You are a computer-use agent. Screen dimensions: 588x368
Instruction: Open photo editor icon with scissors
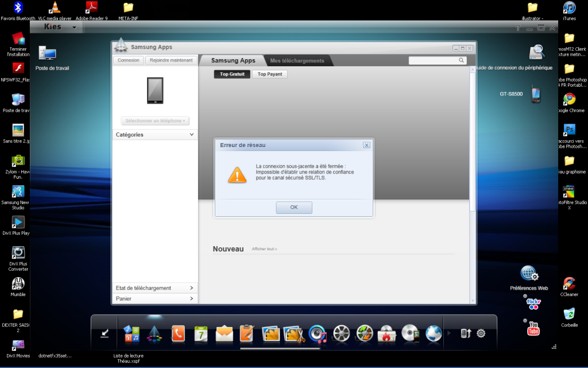(x=295, y=333)
